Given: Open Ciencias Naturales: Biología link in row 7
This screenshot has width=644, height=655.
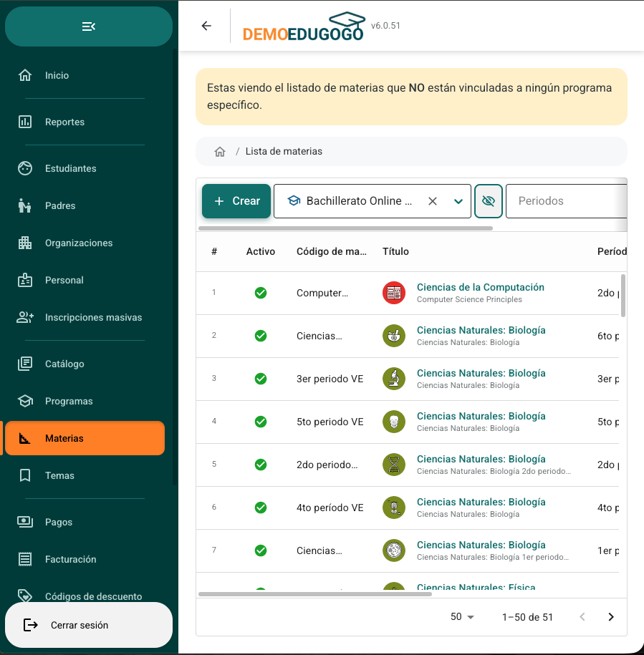Looking at the screenshot, I should [481, 545].
